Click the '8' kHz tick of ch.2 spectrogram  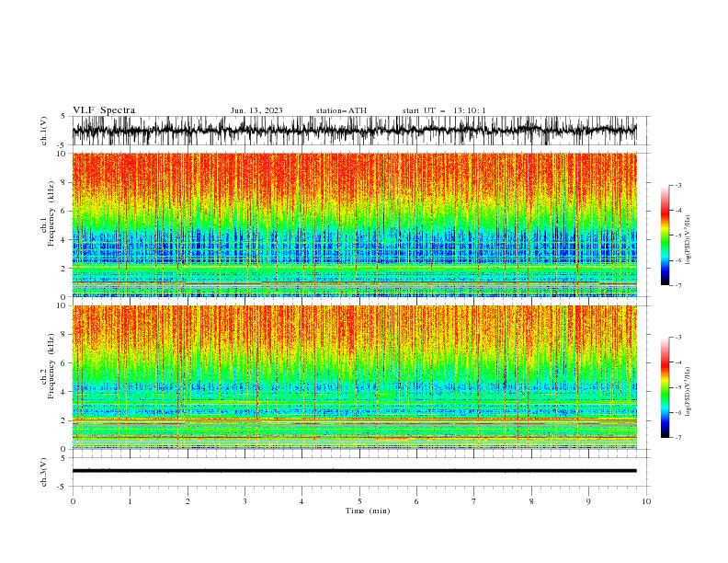(x=63, y=335)
